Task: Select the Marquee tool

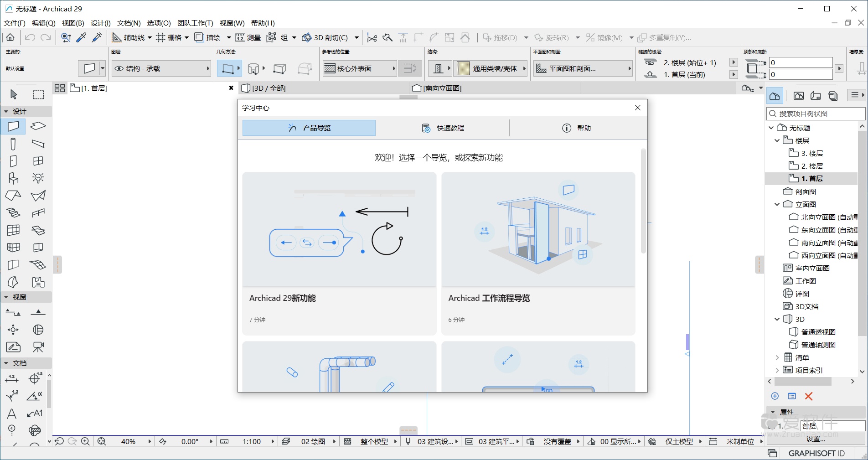Action: (38, 94)
